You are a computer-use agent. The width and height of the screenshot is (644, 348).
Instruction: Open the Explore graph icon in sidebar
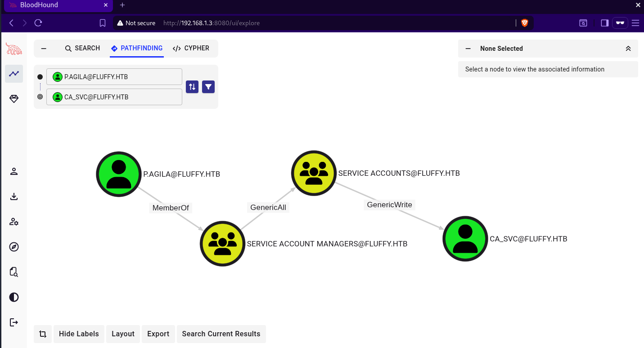click(x=14, y=74)
